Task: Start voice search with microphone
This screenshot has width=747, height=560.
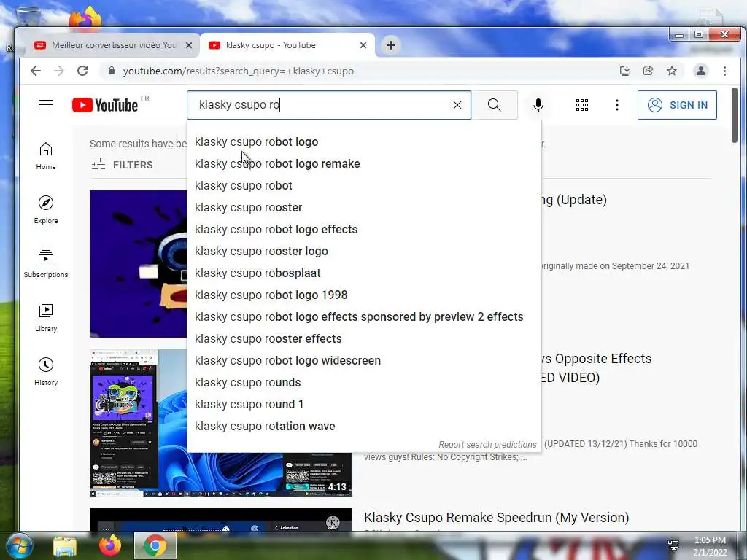Action: pos(538,105)
